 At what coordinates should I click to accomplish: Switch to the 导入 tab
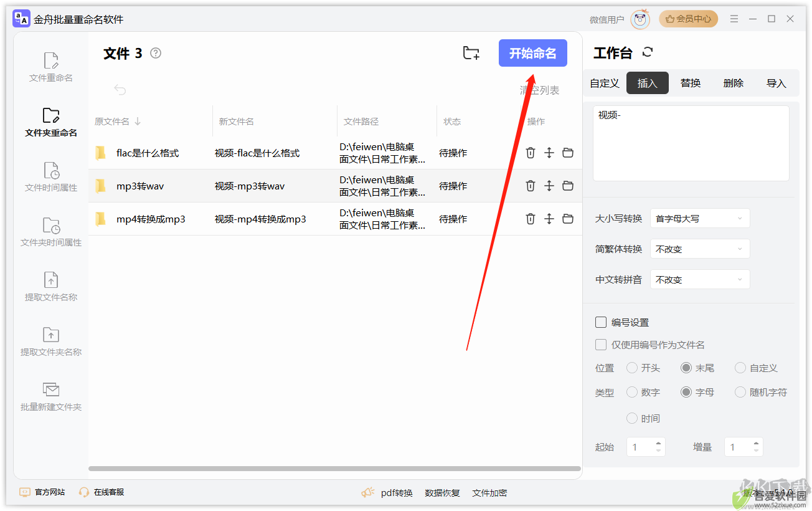[x=777, y=83]
